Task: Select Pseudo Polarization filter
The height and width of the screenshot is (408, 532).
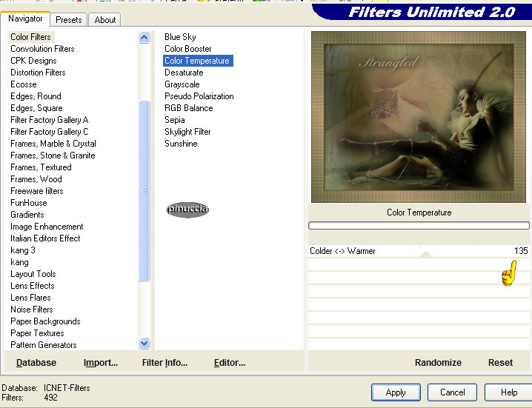Action: [199, 96]
